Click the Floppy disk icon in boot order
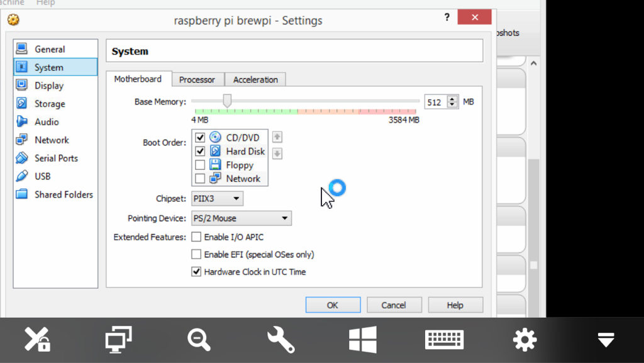This screenshot has height=363, width=644. point(215,165)
